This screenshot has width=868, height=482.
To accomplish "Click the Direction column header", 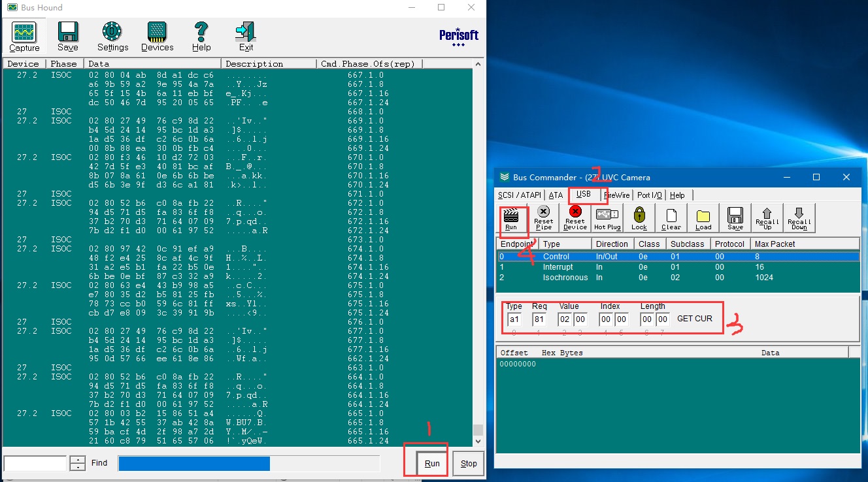I will pyautogui.click(x=613, y=244).
